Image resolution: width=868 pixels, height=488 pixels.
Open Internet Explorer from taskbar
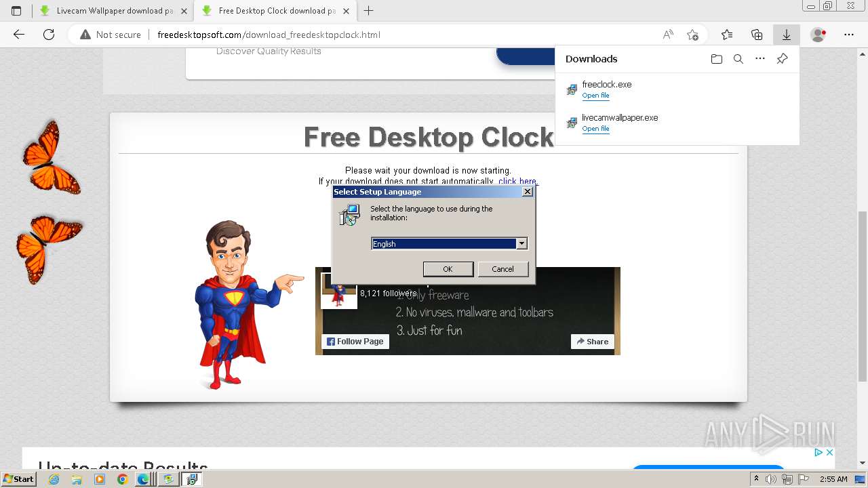[x=54, y=479]
